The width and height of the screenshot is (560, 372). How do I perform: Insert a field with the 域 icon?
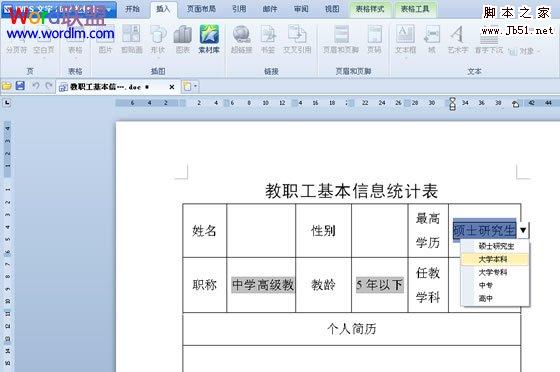click(x=432, y=40)
